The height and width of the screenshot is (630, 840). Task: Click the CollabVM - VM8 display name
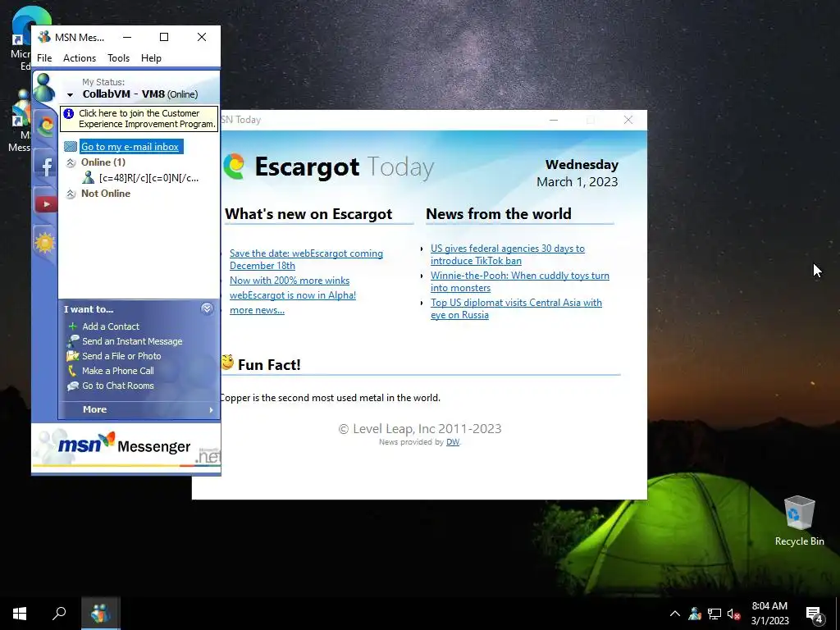[124, 94]
